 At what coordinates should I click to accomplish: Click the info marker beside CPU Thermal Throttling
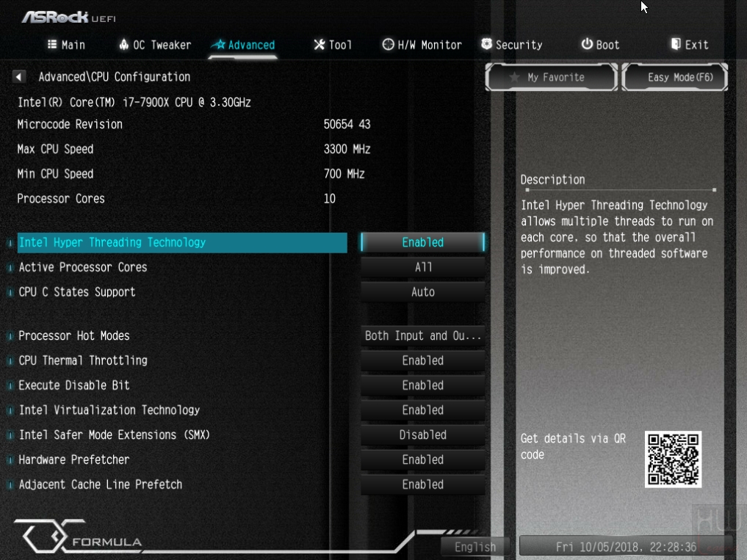point(10,361)
